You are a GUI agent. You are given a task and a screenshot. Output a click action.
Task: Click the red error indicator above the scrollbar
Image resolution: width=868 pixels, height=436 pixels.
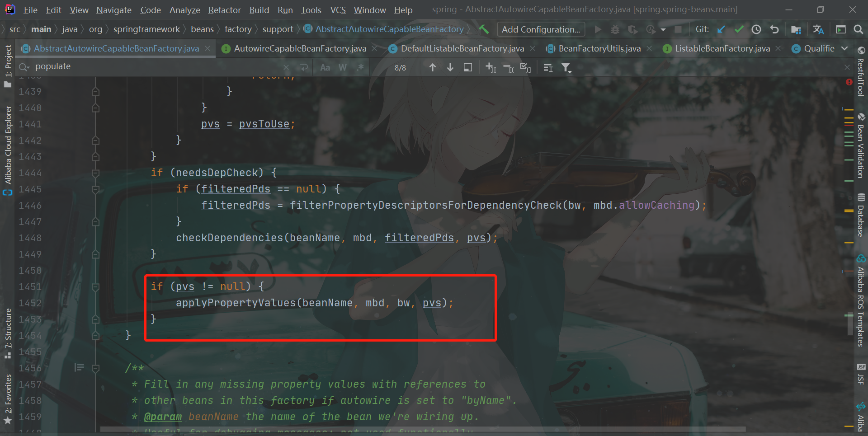coord(849,82)
